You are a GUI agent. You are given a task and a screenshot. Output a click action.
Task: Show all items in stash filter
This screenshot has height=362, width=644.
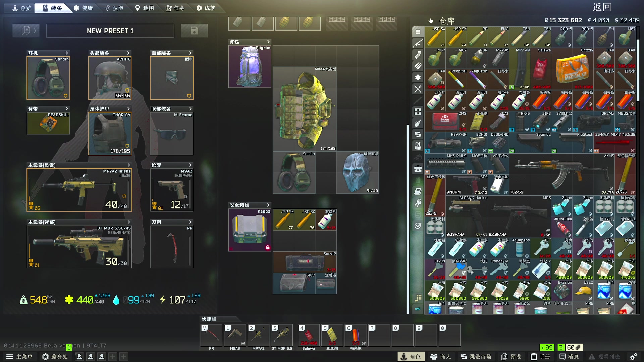coord(418,32)
